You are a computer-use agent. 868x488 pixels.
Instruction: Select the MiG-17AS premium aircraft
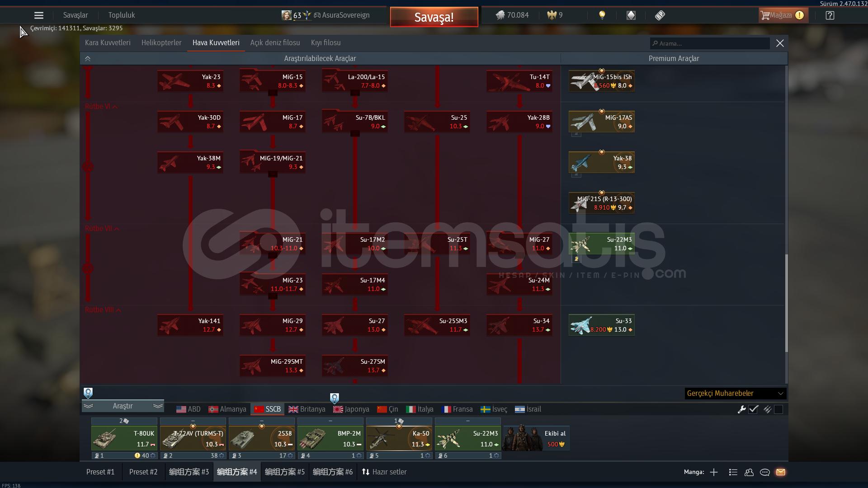(x=602, y=122)
